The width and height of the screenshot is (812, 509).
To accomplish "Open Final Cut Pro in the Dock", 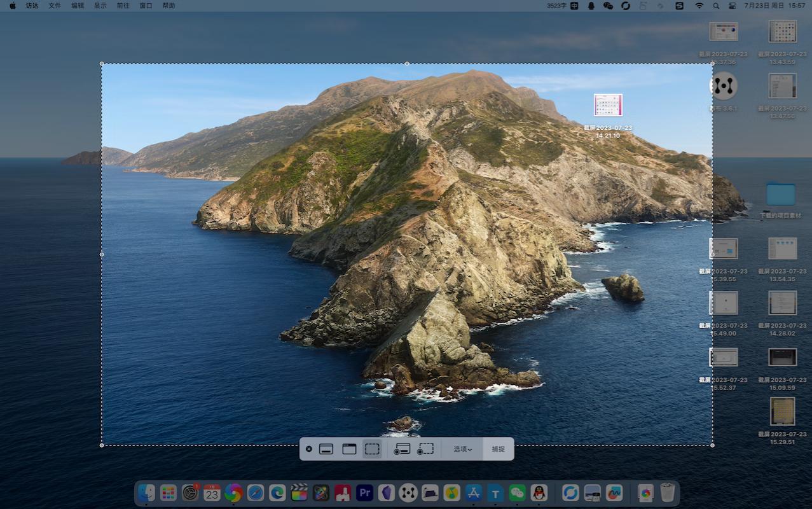I will (299, 492).
